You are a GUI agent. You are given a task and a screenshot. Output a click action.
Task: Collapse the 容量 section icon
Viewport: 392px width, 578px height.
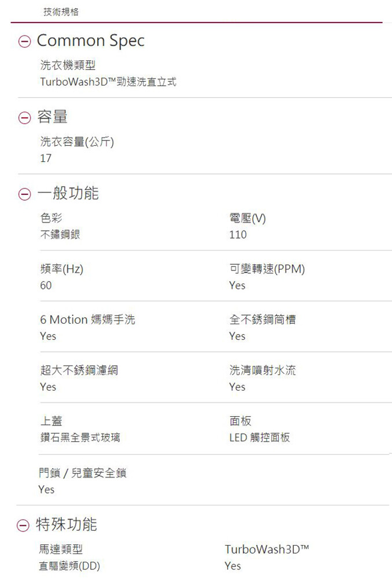(x=24, y=117)
